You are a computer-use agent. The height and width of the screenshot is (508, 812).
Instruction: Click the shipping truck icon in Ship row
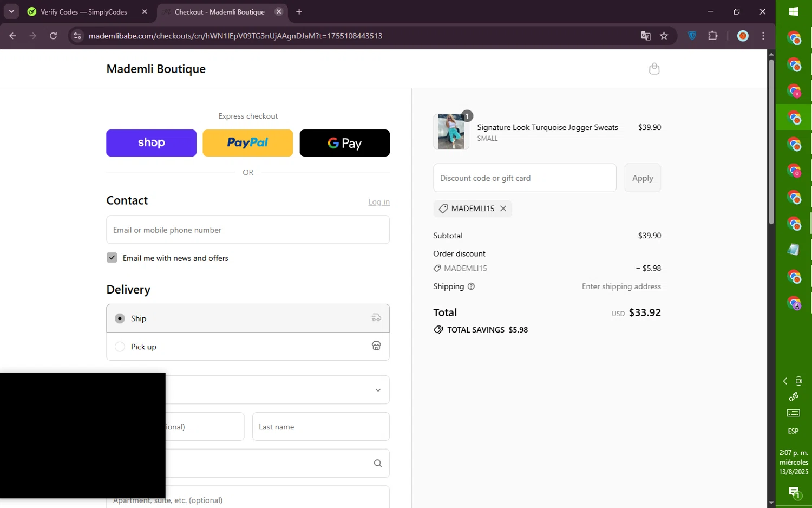click(376, 318)
